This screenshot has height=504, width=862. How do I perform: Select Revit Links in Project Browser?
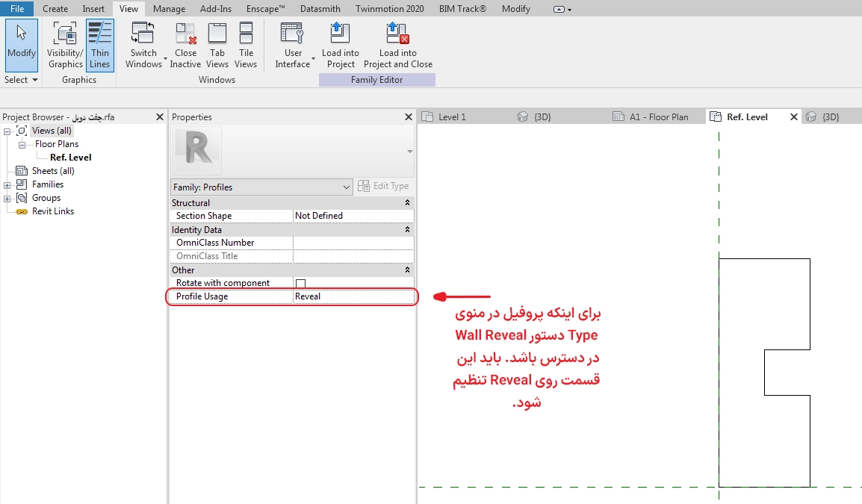pyautogui.click(x=53, y=211)
